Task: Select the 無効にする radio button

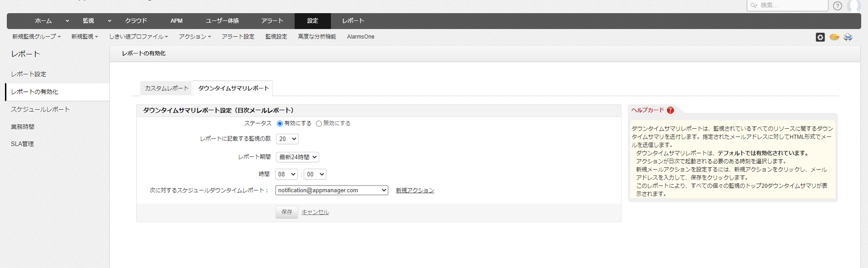Action: 319,123
